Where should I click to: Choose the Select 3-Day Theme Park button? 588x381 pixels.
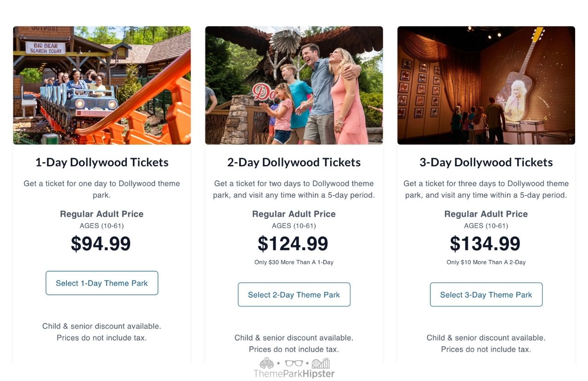486,295
